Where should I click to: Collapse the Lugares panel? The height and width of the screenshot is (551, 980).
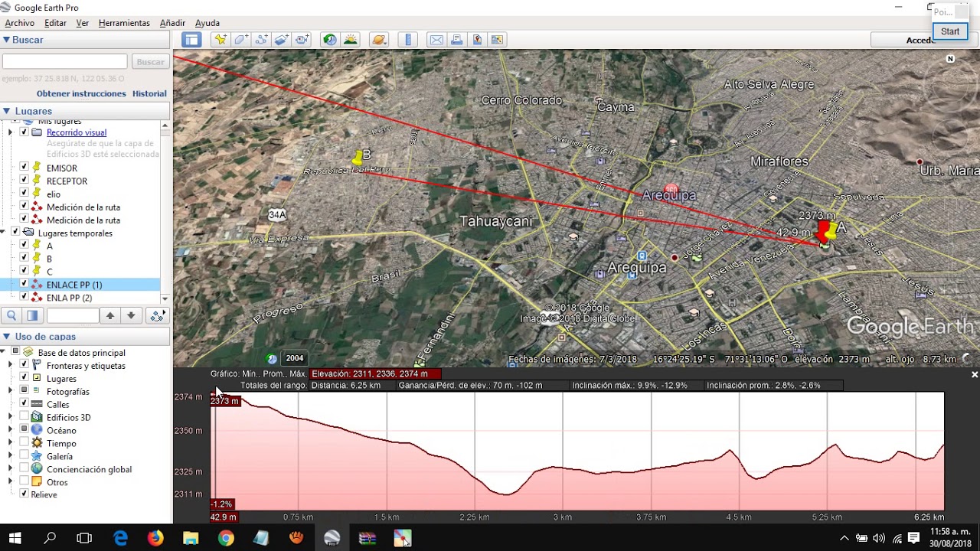pos(6,111)
